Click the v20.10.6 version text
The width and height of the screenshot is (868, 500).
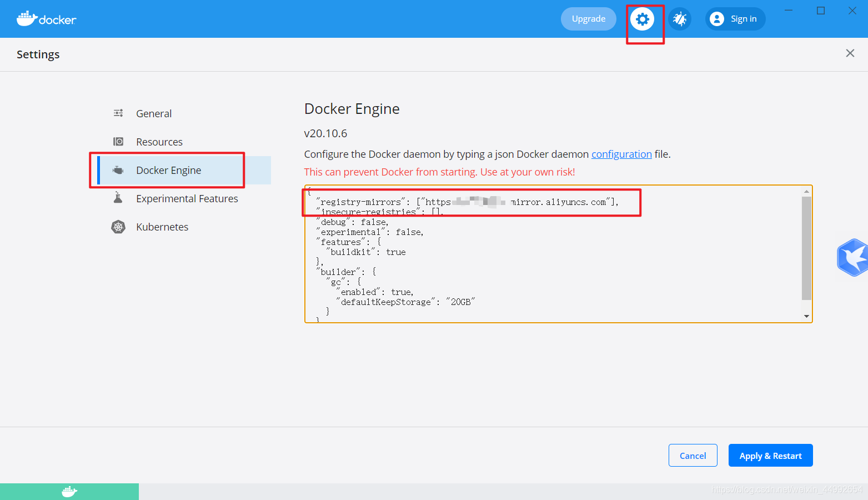[x=325, y=133]
